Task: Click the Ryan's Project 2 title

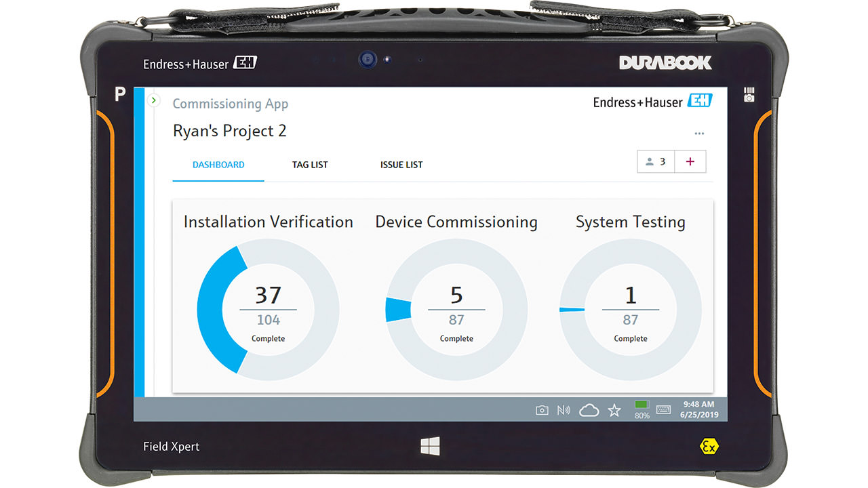Action: [229, 131]
